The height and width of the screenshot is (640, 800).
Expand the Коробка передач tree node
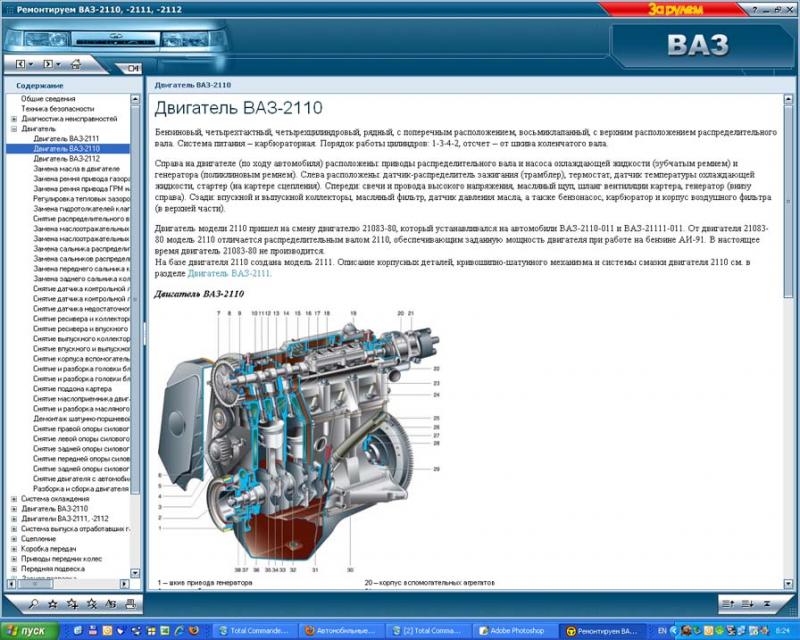tap(14, 549)
